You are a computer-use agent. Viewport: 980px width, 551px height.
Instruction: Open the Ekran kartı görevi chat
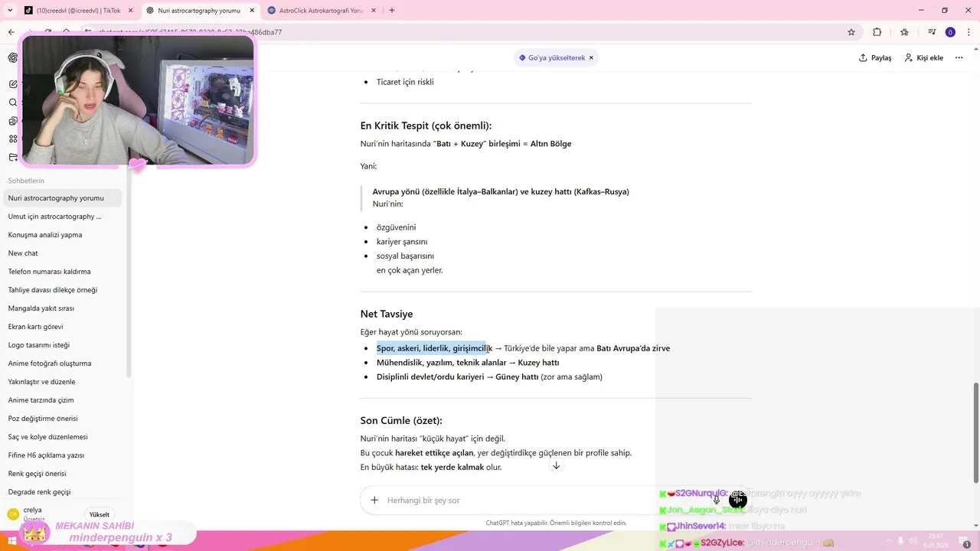[x=62, y=327]
